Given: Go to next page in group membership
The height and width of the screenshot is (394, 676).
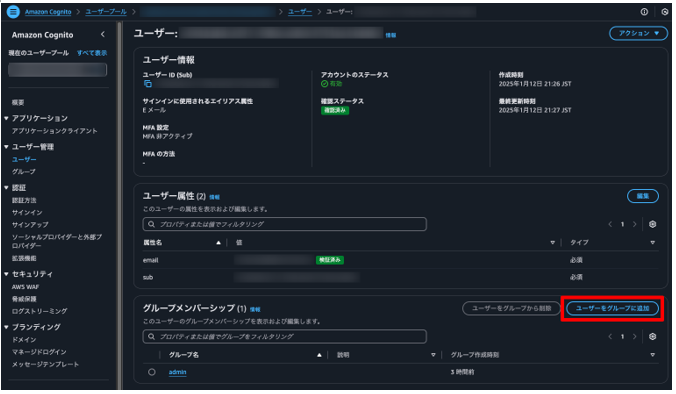Looking at the screenshot, I should (x=635, y=336).
